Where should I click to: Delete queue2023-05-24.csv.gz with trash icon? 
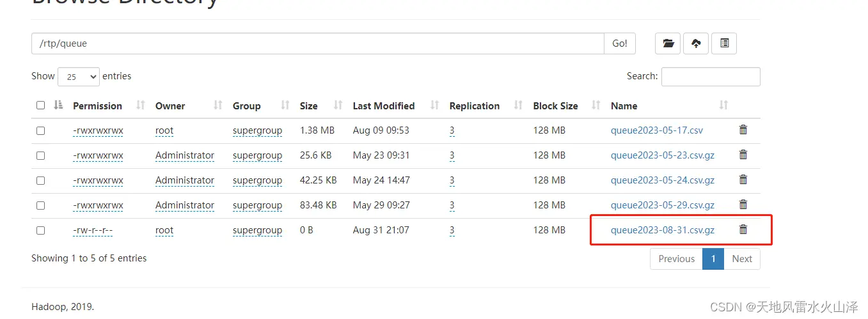[x=743, y=180]
